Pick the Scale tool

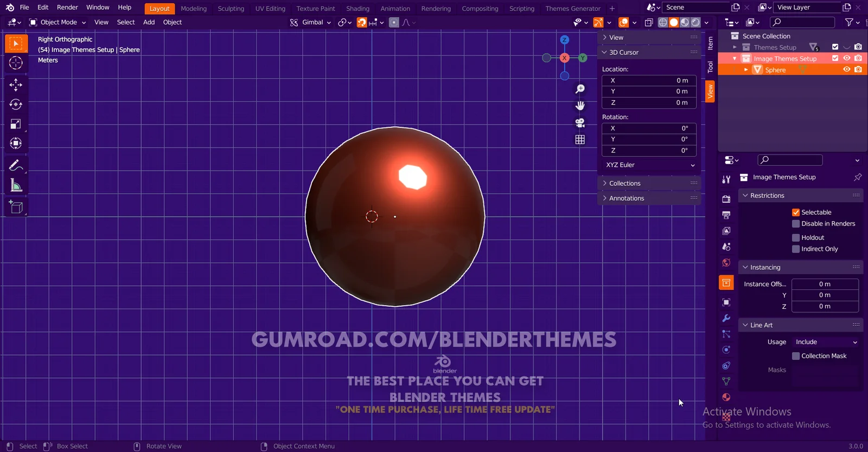tap(16, 124)
